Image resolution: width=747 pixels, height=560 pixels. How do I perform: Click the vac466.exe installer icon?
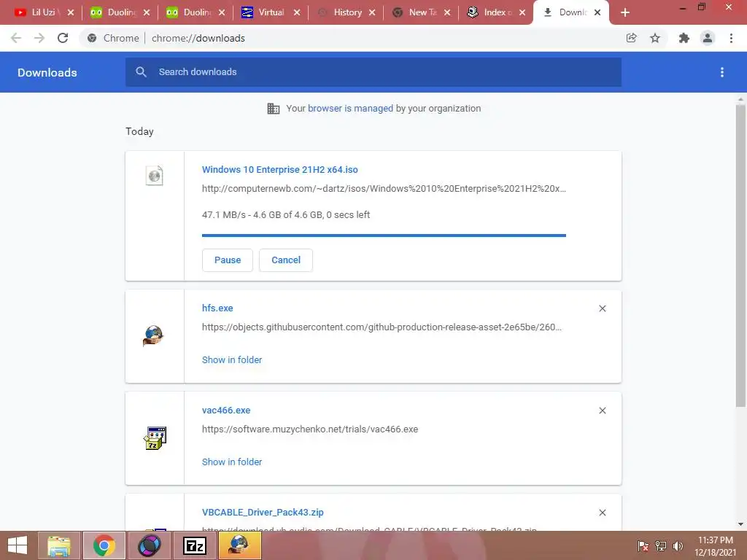pos(155,438)
